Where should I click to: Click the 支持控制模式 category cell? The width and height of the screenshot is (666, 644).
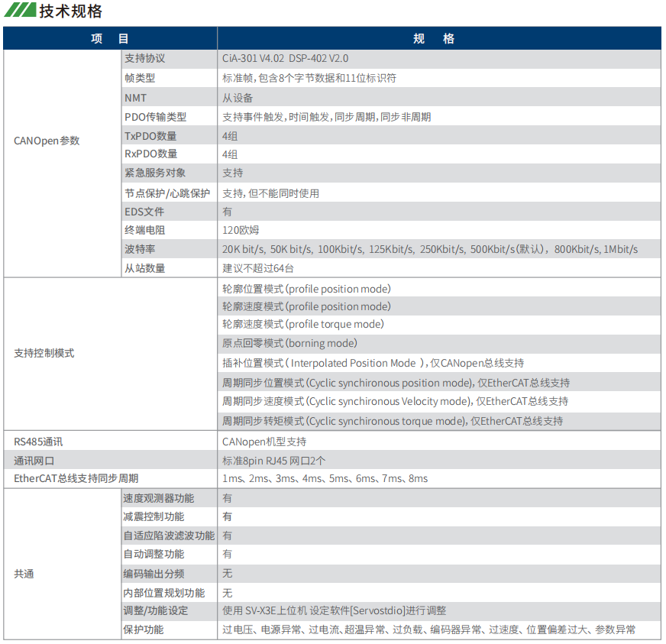44,354
